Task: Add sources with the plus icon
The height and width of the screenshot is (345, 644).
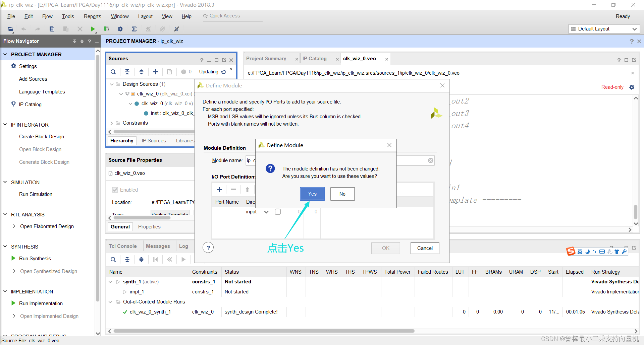Action: [x=155, y=72]
